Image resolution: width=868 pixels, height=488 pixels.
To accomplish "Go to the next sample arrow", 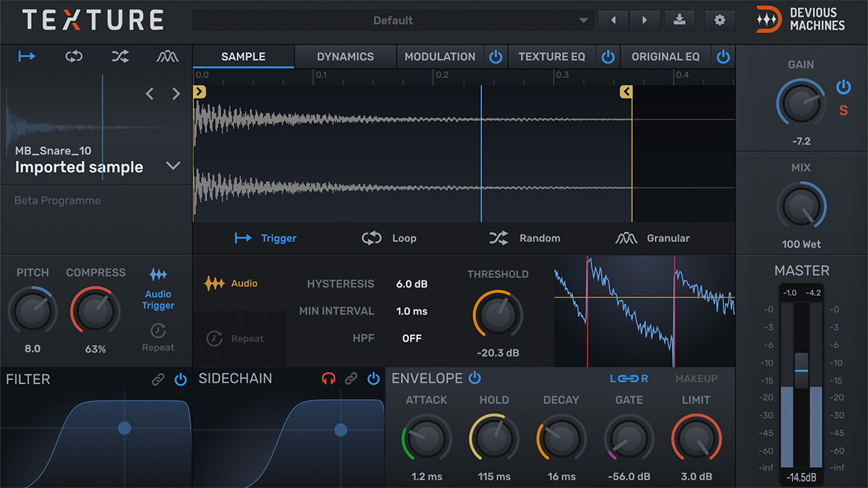I will tap(176, 93).
